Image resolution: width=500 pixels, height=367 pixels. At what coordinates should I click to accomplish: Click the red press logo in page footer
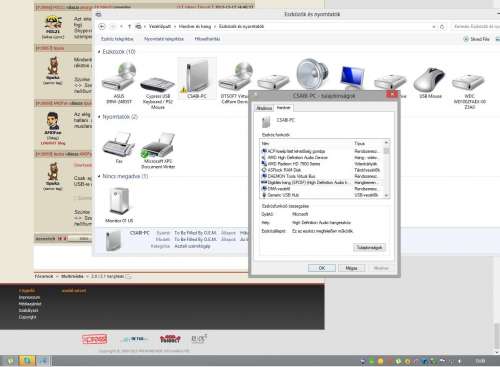[x=95, y=339]
